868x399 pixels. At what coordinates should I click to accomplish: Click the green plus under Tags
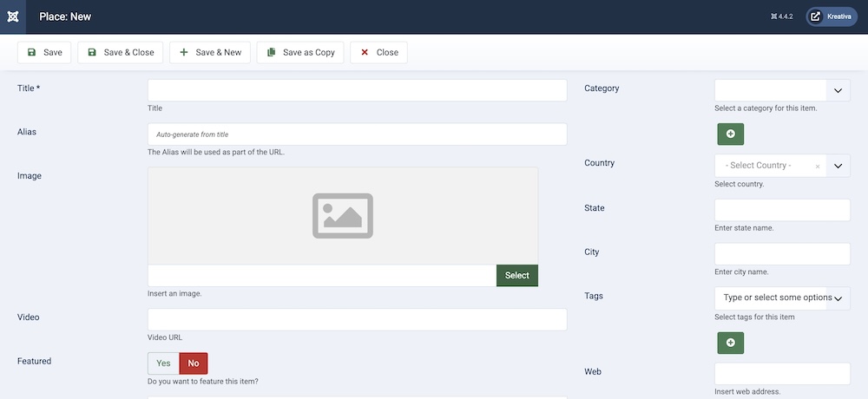[x=730, y=343]
